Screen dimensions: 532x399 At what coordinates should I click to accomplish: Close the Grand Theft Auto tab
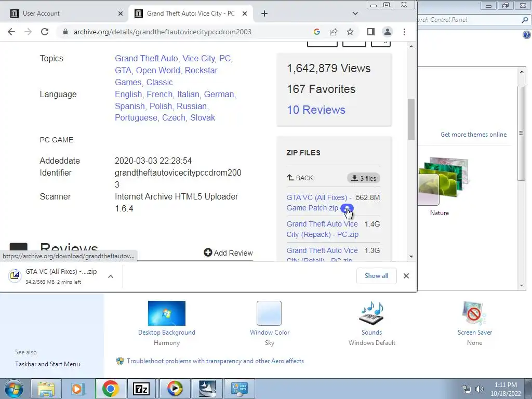[245, 14]
